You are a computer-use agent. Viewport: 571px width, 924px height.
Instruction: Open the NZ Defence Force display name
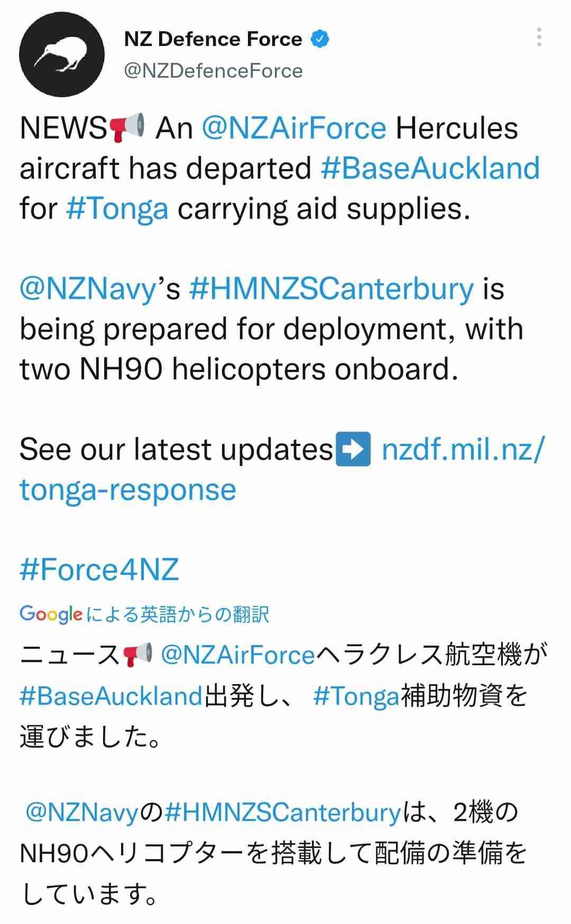coord(213,39)
